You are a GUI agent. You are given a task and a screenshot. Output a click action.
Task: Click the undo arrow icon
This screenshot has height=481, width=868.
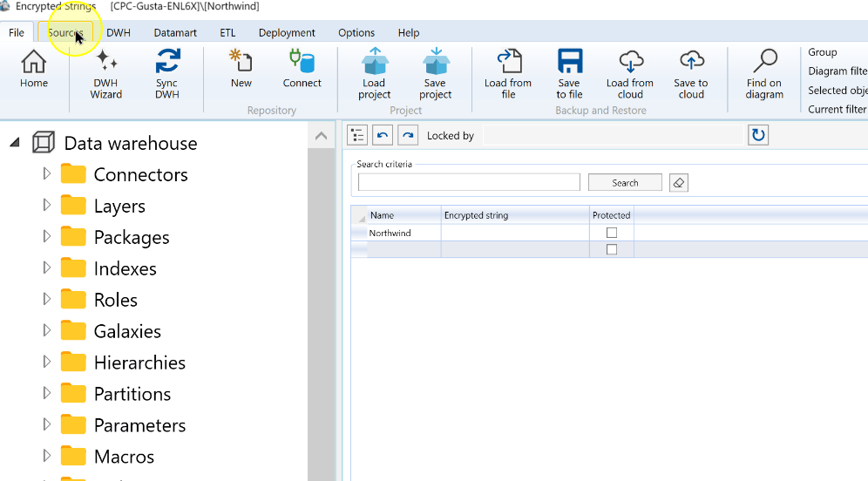(x=383, y=135)
